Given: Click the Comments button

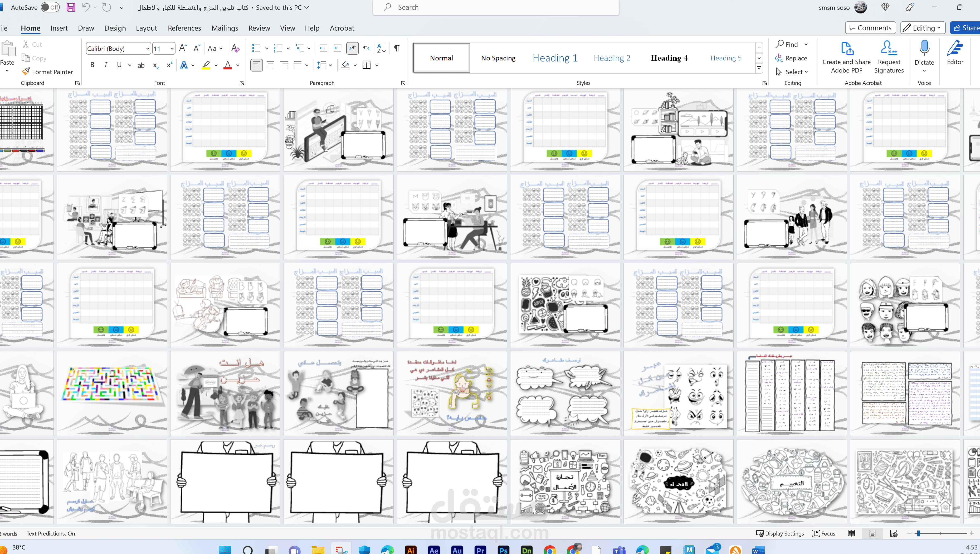Looking at the screenshot, I should [x=870, y=28].
